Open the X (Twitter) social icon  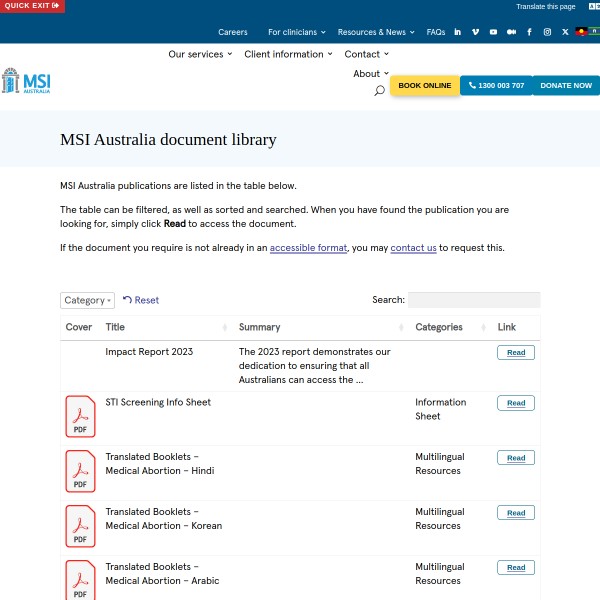[x=565, y=32]
